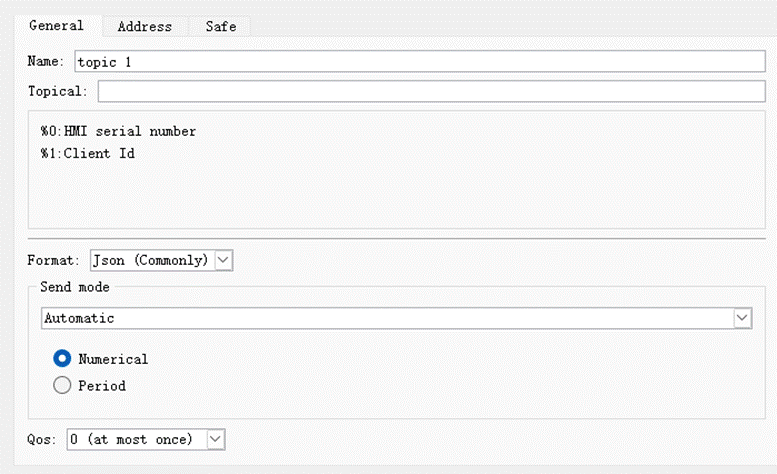Click the '%0:HMI serial number' hint line
The image size is (777, 474).
[x=118, y=131]
